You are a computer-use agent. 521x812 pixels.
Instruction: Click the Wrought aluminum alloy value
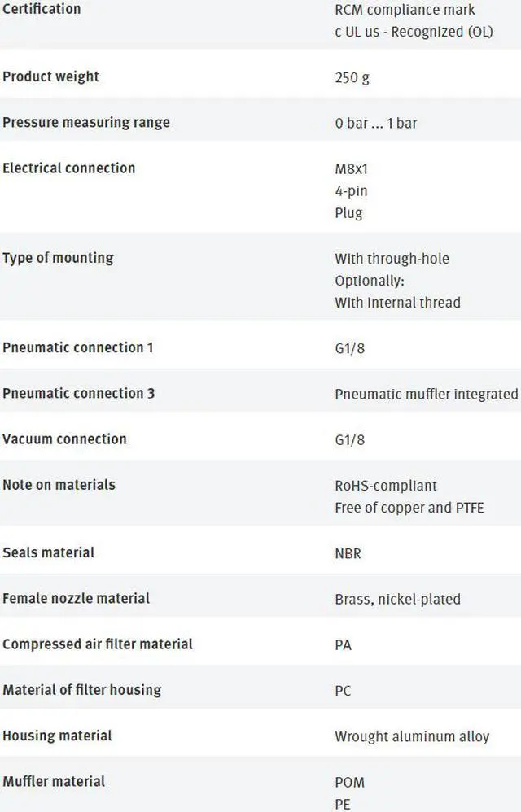[412, 736]
